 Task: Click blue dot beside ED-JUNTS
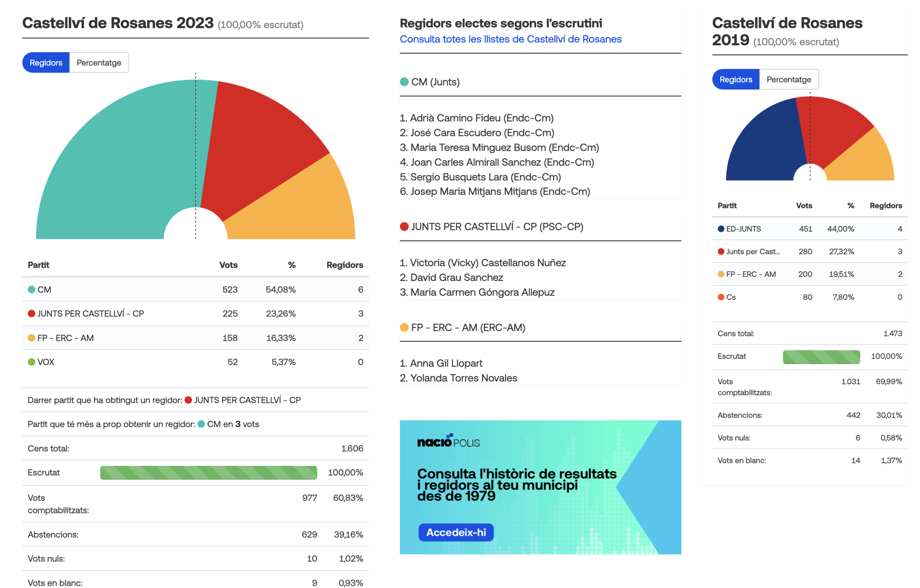[721, 229]
